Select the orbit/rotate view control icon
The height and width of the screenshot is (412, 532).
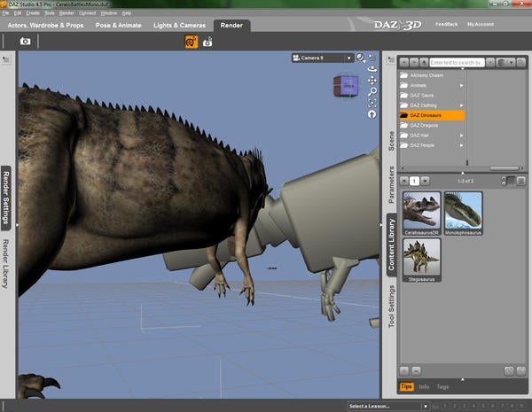point(372,68)
